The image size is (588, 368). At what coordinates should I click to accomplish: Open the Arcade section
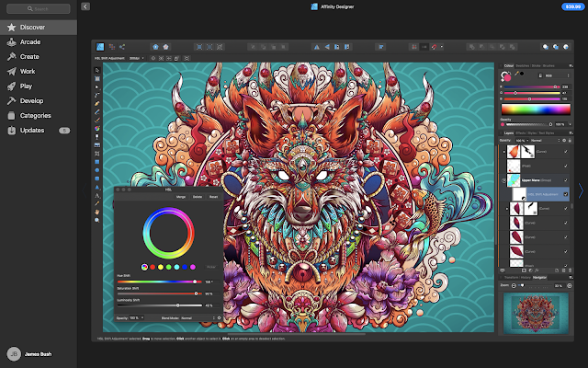pos(39,42)
